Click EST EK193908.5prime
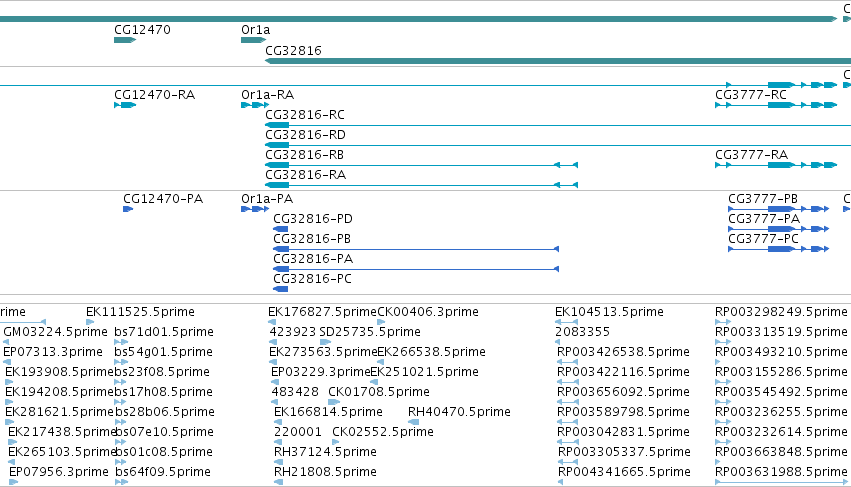851x487 pixels. 59,372
